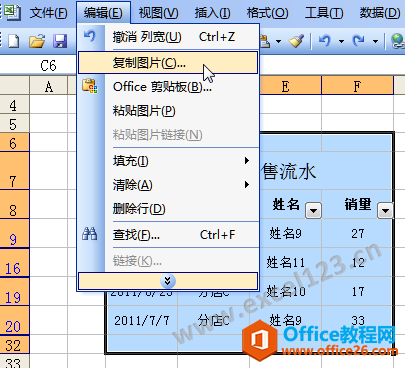
Task: Click the 销里 header cell text
Action: click(x=358, y=204)
